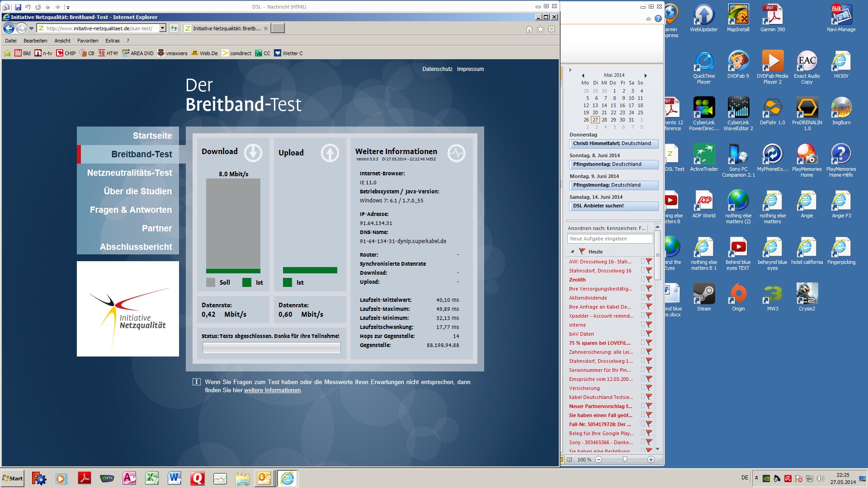Open the address bar URL dropdown
The height and width of the screenshot is (488, 868).
pyautogui.click(x=162, y=28)
